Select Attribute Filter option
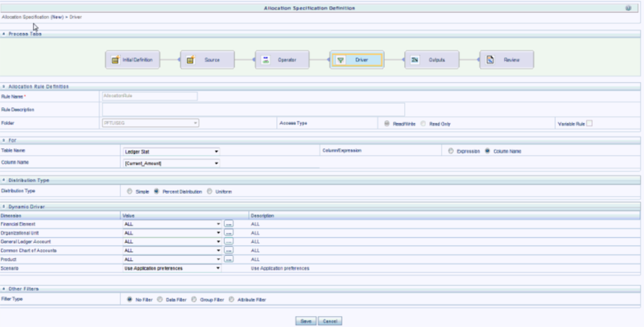The width and height of the screenshot is (644, 327). pyautogui.click(x=232, y=300)
